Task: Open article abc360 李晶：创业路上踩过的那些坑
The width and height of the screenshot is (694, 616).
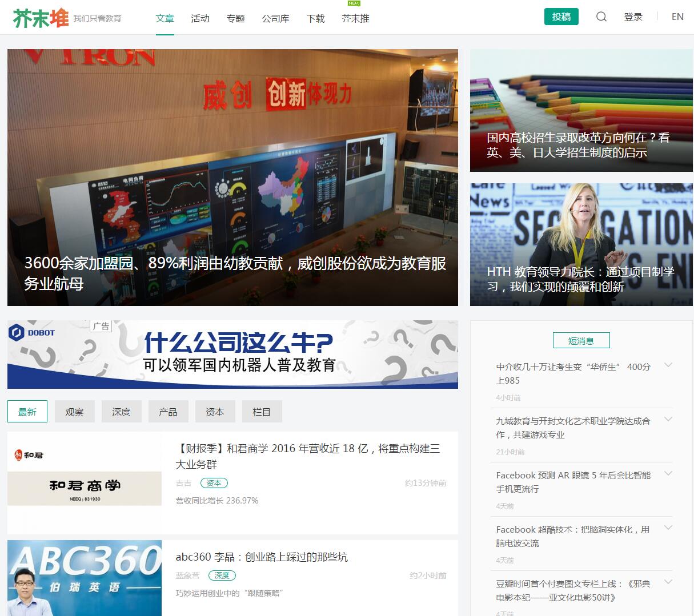Action: point(262,557)
